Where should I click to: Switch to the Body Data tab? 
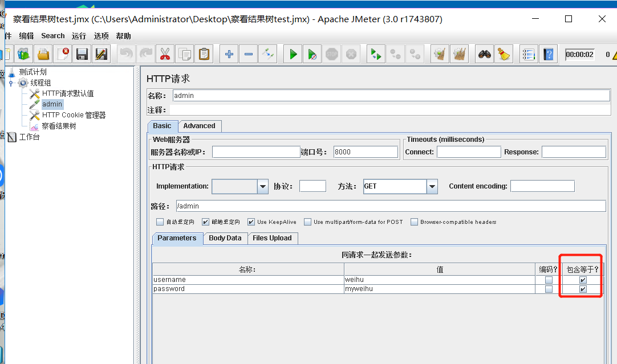coord(225,238)
